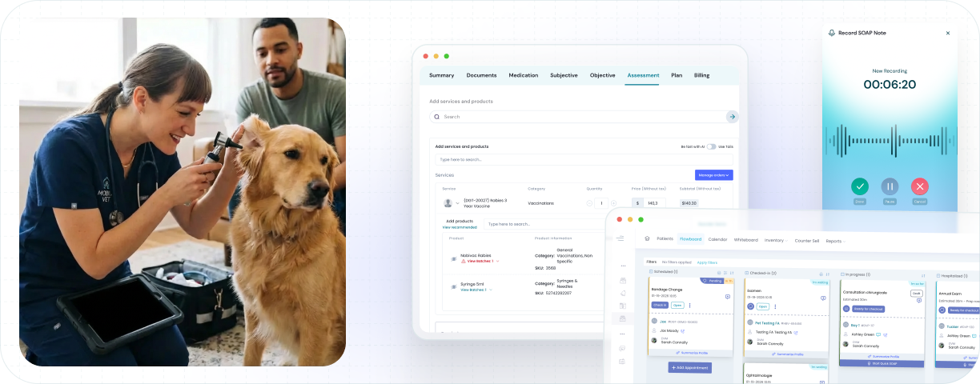This screenshot has width=980, height=384.
Task: Click the Draft tag on Consultation card
Action: 916,294
